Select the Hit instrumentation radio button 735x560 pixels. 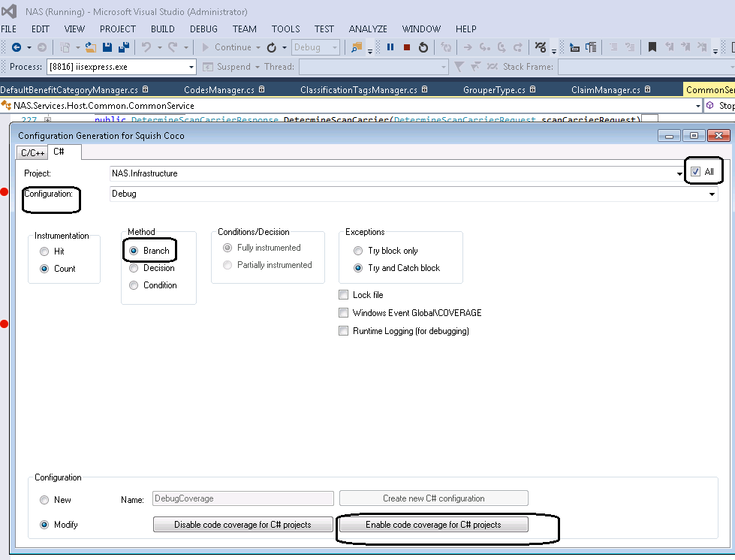[x=45, y=251]
